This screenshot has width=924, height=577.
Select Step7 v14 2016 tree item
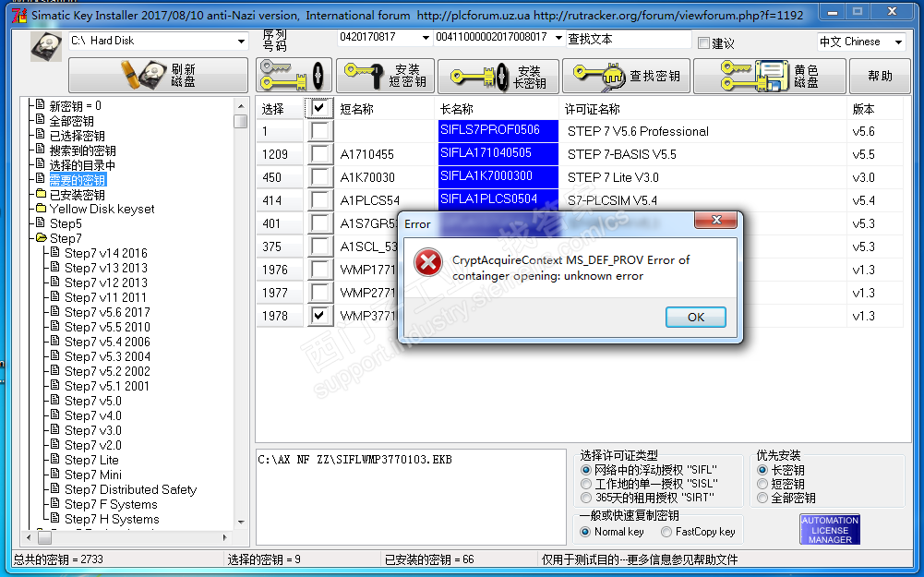click(106, 253)
